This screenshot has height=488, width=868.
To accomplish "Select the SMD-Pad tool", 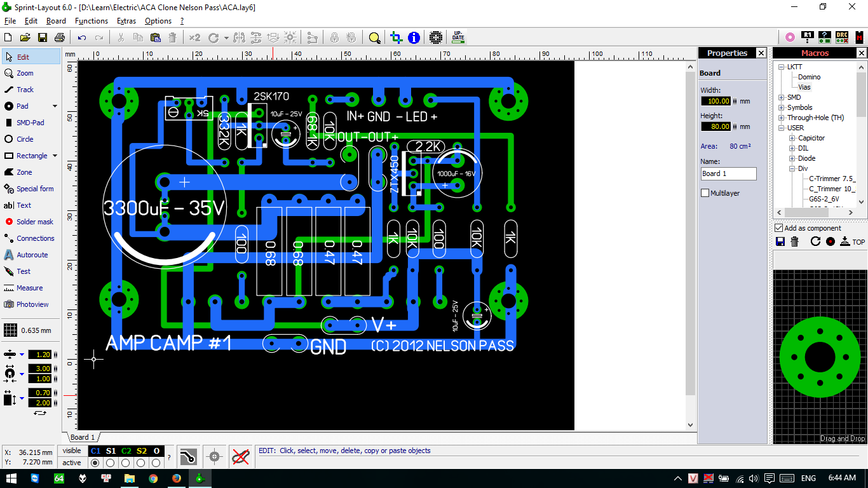I will [x=31, y=123].
